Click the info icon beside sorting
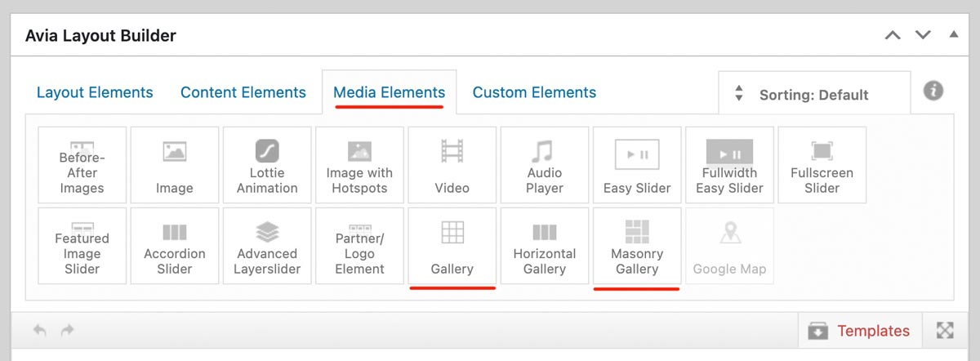Viewport: 980px width, 361px height. [x=933, y=91]
